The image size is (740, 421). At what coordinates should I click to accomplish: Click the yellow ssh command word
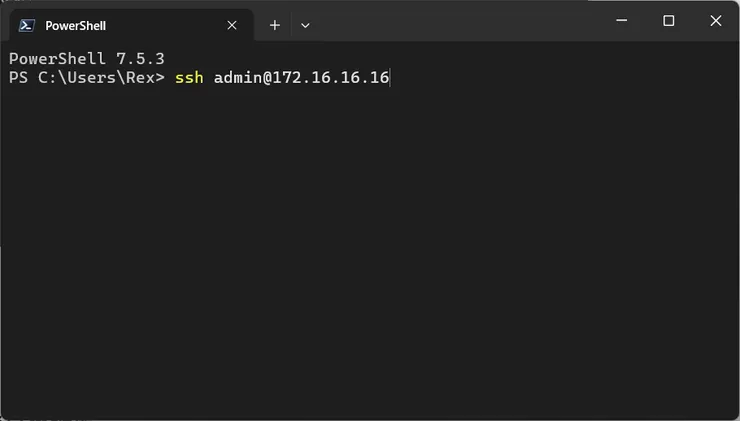(x=189, y=78)
